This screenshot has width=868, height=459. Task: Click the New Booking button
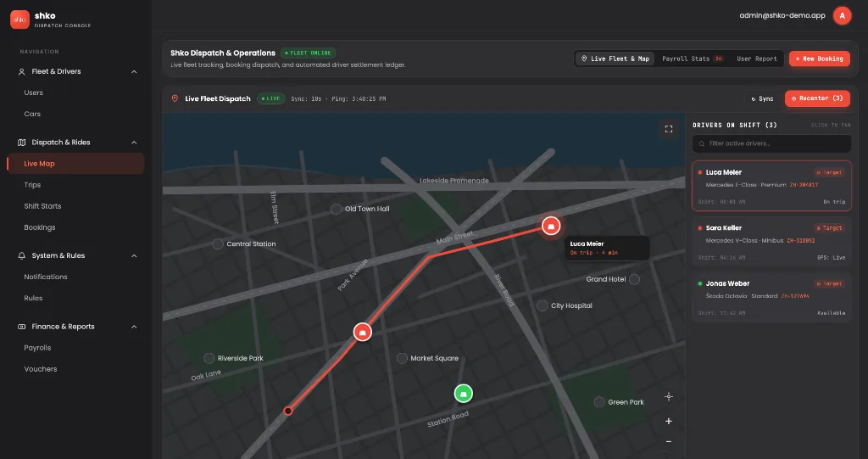[x=820, y=59]
